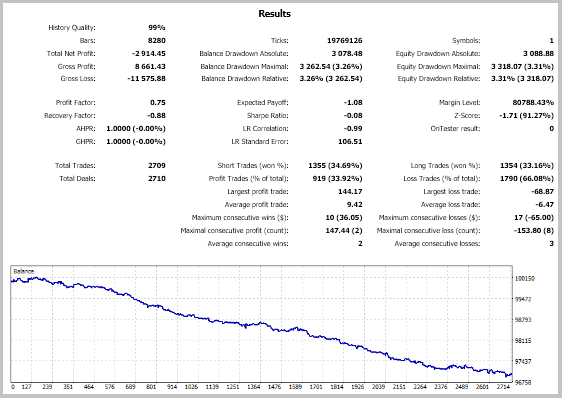Click the LR Standard Error value
The height and width of the screenshot is (398, 562).
pos(350,142)
